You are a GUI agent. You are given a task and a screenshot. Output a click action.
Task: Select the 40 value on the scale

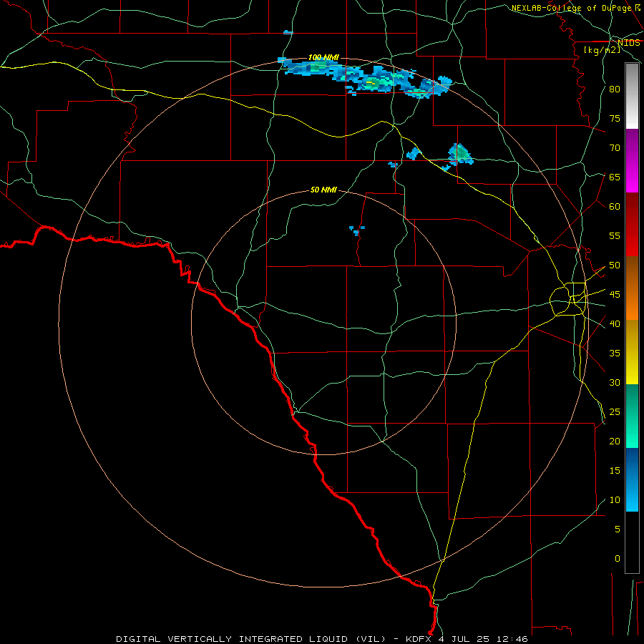click(615, 323)
